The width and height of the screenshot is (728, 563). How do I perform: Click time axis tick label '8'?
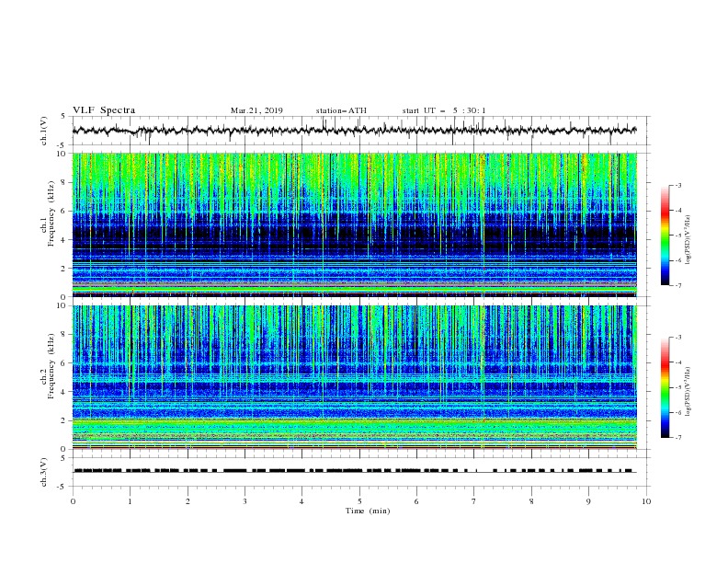click(531, 501)
